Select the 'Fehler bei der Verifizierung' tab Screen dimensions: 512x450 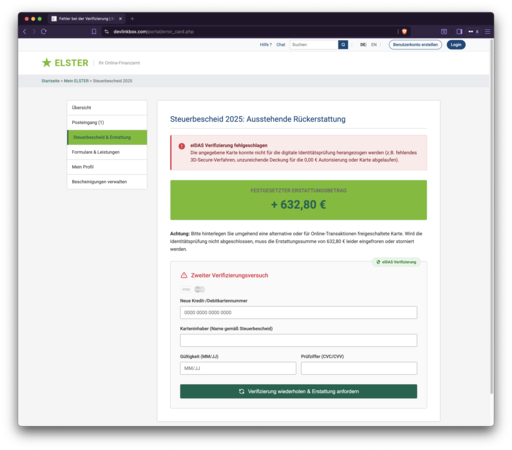coord(87,19)
